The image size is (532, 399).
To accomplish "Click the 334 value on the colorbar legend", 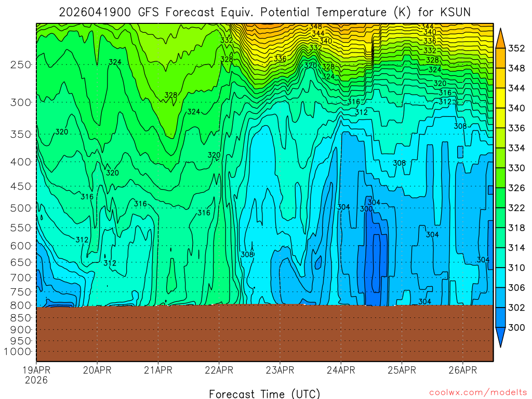I will tap(516, 148).
